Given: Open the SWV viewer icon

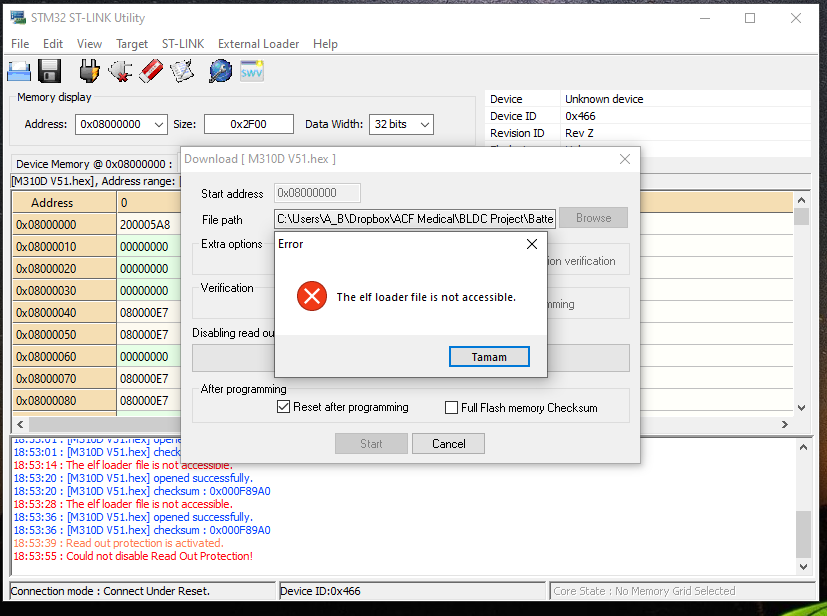Looking at the screenshot, I should (252, 71).
